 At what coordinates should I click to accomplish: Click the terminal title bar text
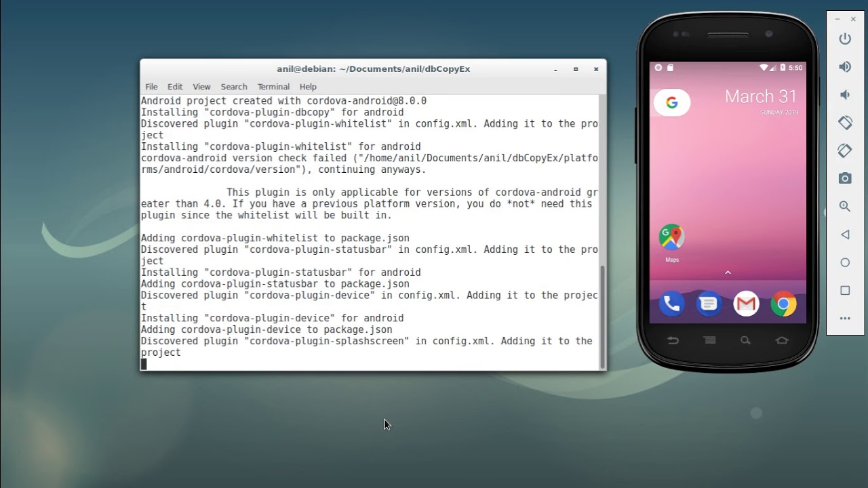[x=373, y=69]
